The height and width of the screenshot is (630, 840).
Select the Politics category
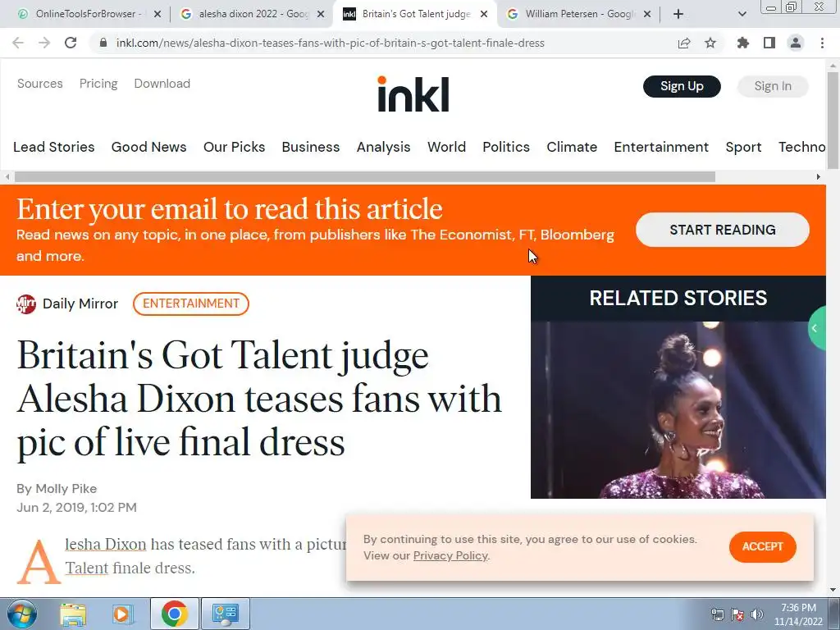coord(505,147)
